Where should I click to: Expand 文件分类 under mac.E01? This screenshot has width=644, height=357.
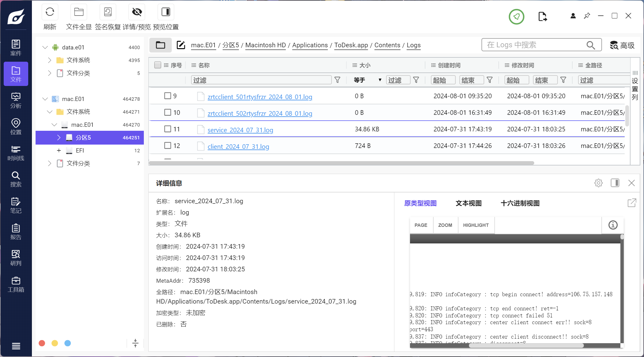[x=49, y=163]
